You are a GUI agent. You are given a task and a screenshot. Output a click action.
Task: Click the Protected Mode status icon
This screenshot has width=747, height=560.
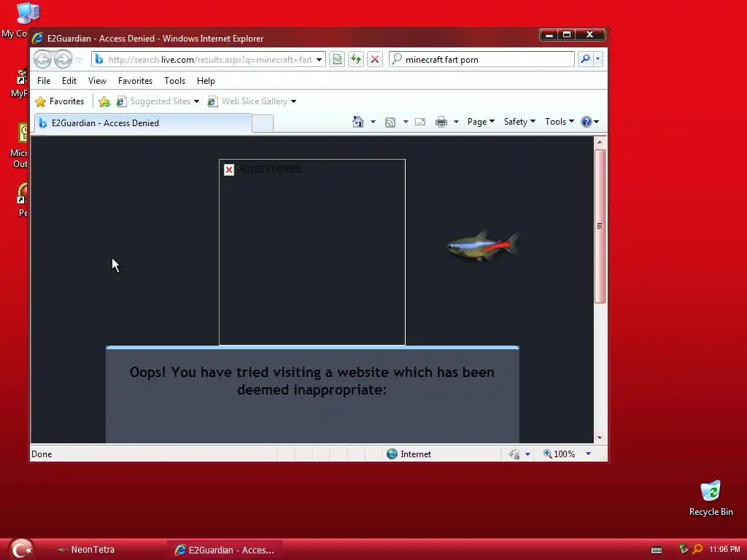514,454
